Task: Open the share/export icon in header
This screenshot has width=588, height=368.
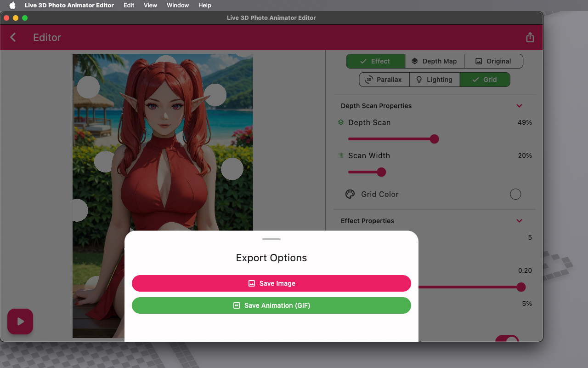Action: pos(530,37)
